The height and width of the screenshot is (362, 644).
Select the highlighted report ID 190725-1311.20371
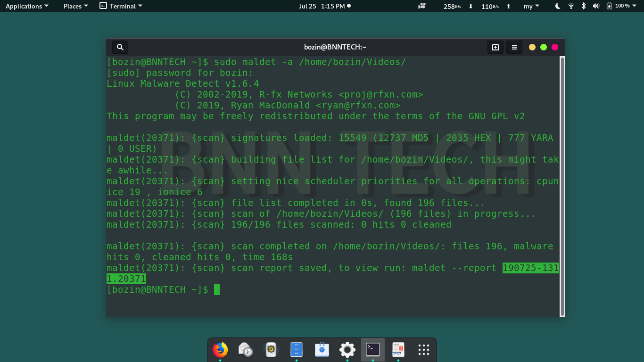point(530,268)
